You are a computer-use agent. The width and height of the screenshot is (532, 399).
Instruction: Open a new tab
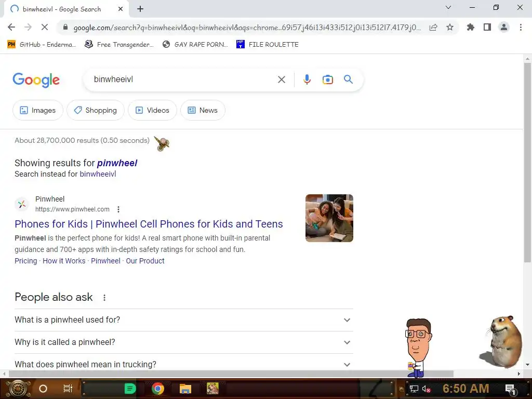coord(140,9)
